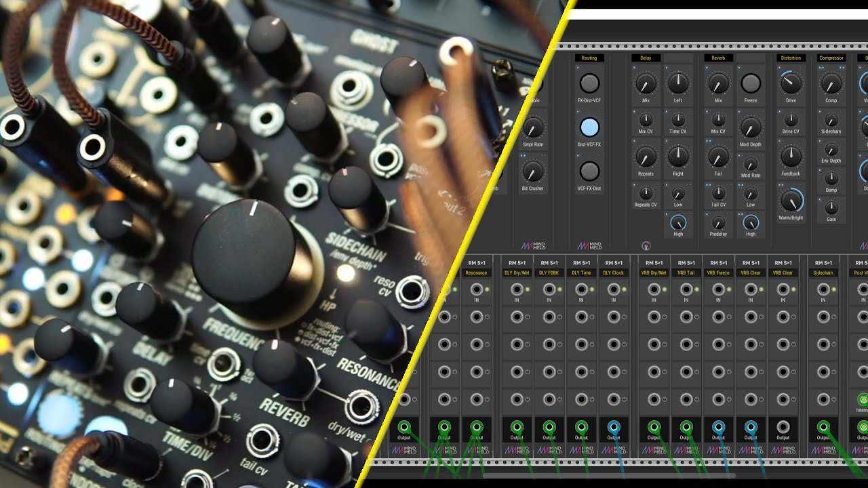The image size is (868, 488).
Task: Click the Distortion section label
Action: (791, 58)
